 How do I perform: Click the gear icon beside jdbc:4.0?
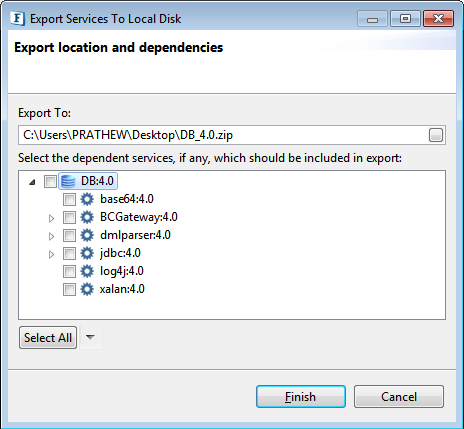click(x=87, y=253)
